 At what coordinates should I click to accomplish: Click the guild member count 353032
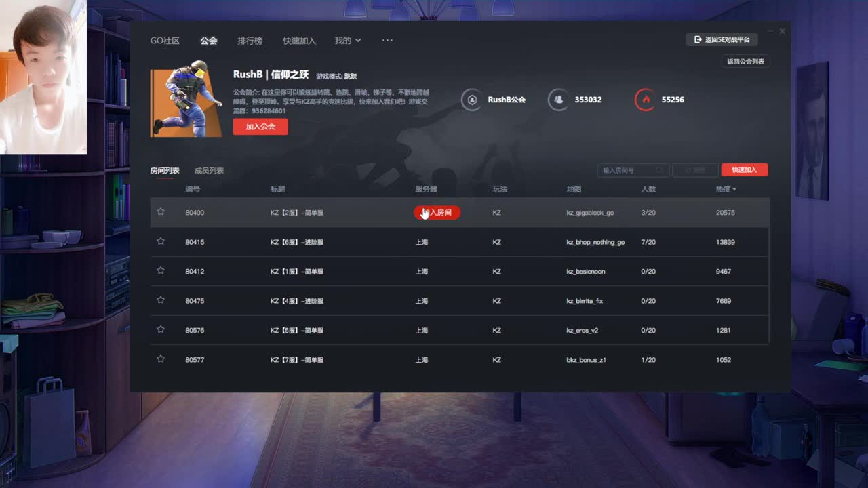588,100
